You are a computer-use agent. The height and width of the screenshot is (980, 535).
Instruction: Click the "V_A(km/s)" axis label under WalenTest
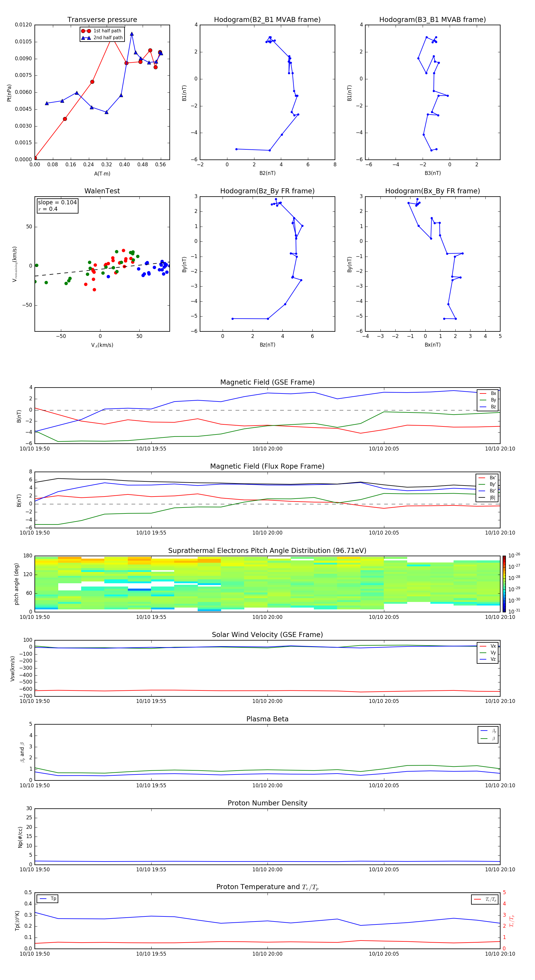(102, 345)
